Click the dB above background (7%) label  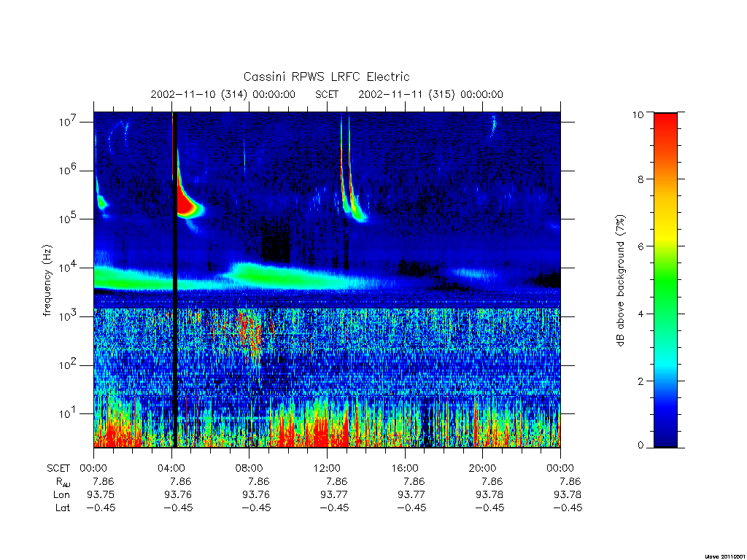point(620,280)
